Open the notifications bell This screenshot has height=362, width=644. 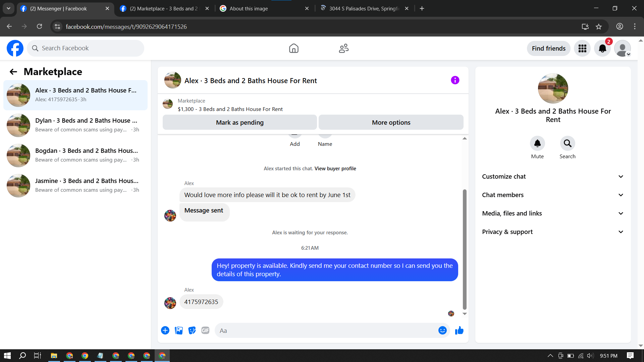(x=602, y=48)
